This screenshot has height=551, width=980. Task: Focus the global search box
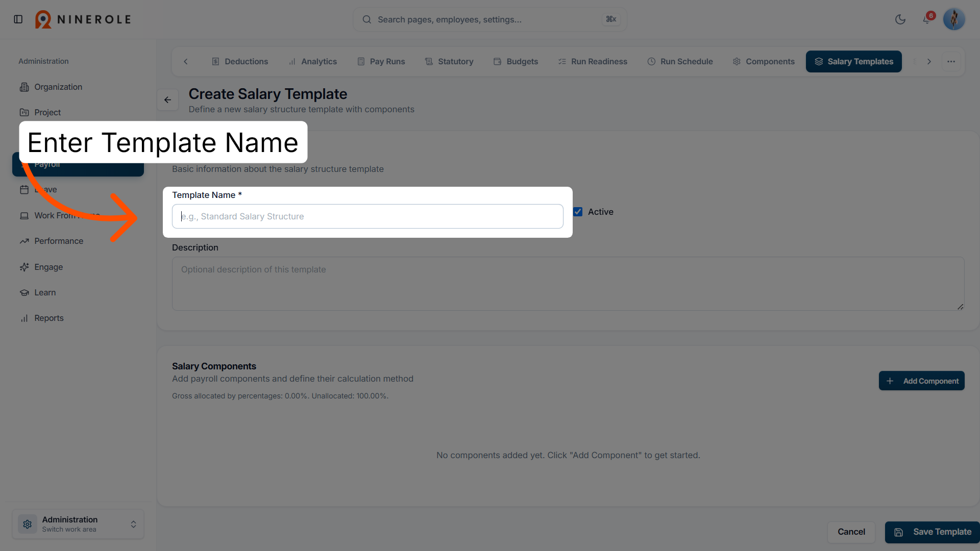pyautogui.click(x=490, y=19)
